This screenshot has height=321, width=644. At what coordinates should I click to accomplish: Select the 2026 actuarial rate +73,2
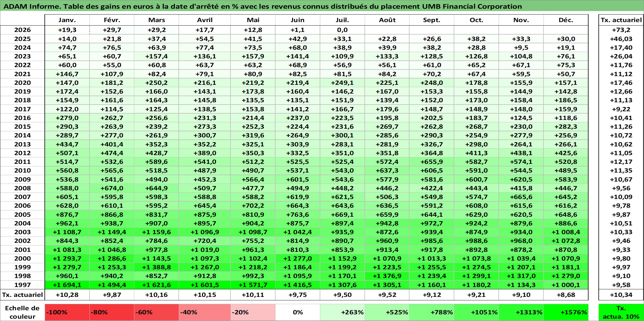(x=621, y=30)
